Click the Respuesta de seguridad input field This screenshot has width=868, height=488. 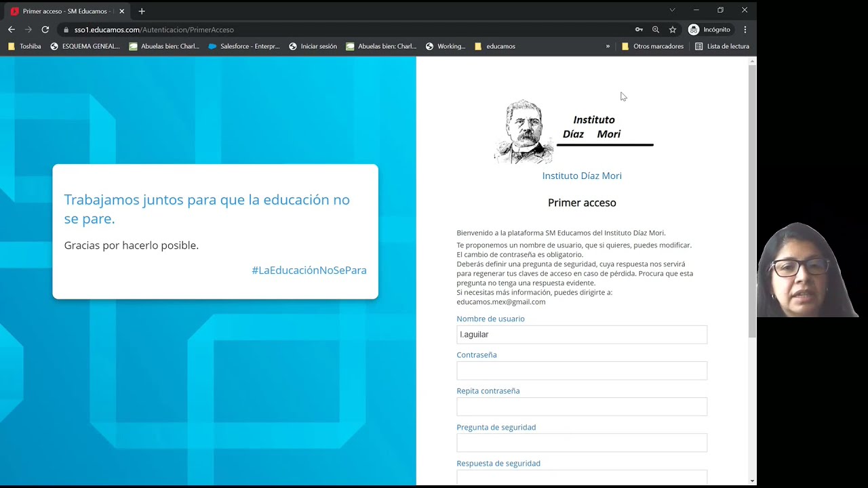(x=582, y=478)
